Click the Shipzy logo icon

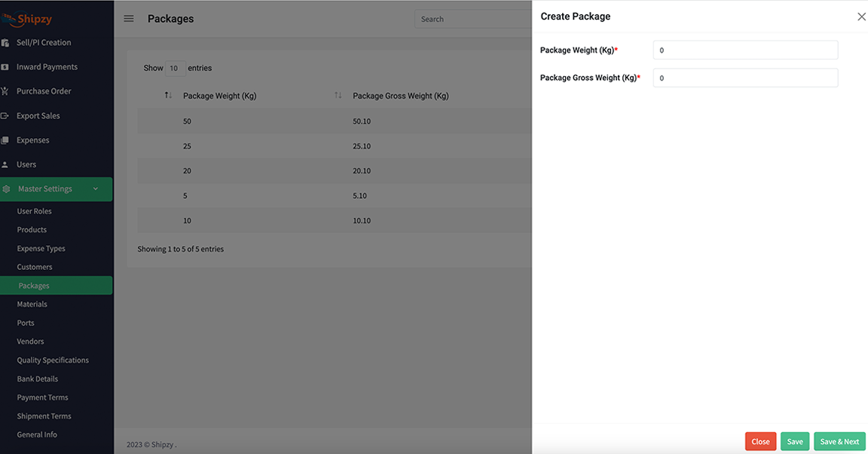pyautogui.click(x=11, y=17)
